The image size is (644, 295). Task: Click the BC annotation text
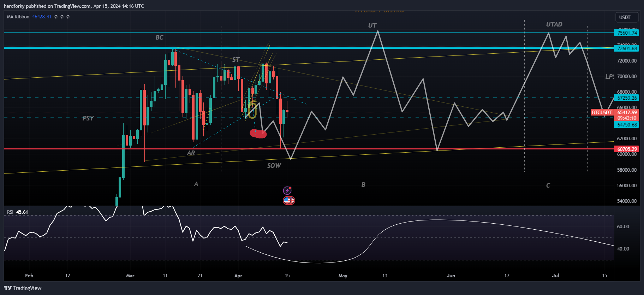160,37
